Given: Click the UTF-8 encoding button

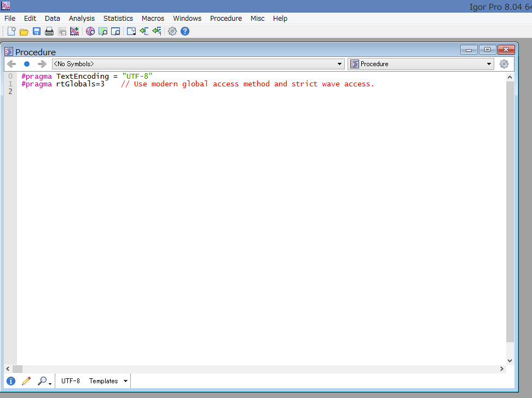Looking at the screenshot, I should [x=71, y=381].
